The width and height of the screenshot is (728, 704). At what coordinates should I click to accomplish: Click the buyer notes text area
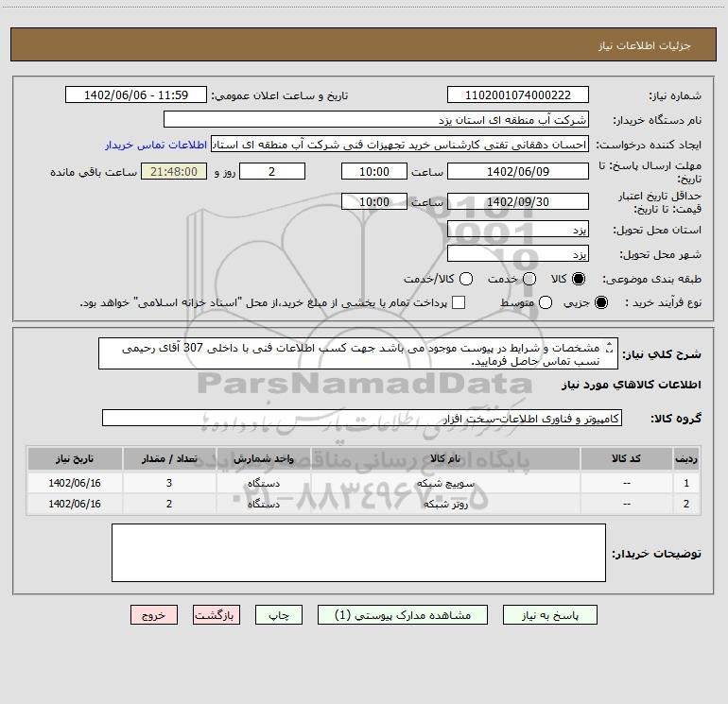coord(358,552)
